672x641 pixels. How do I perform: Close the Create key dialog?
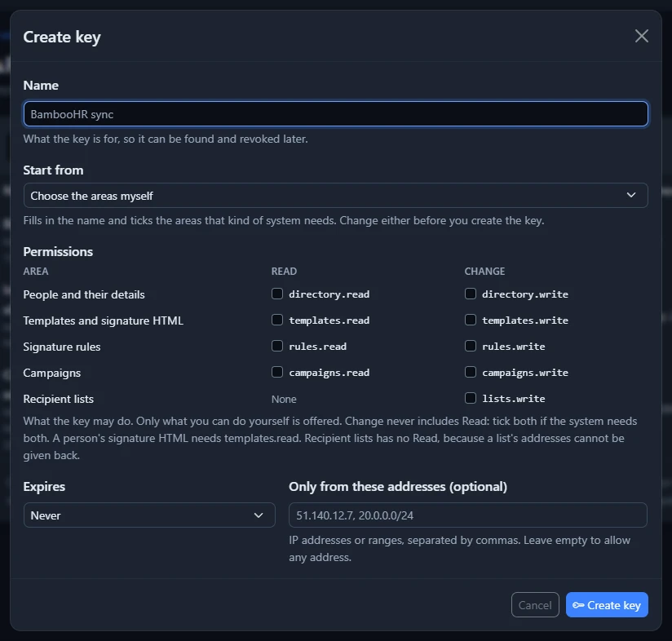pyautogui.click(x=641, y=36)
